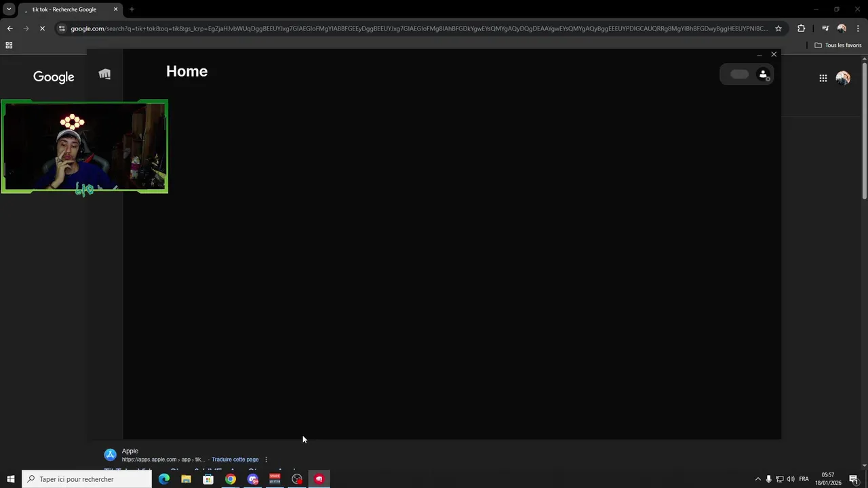
Task: Open Windows notification center
Action: point(854,479)
